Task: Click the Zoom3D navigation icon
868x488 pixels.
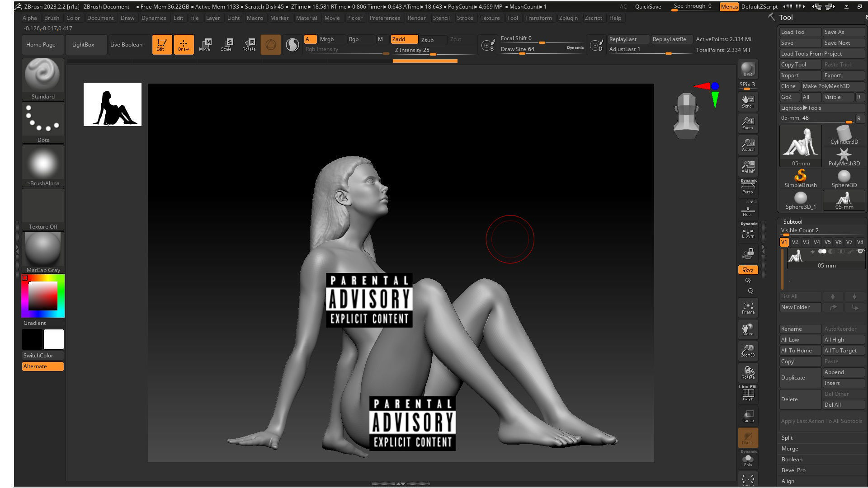Action: 748,351
